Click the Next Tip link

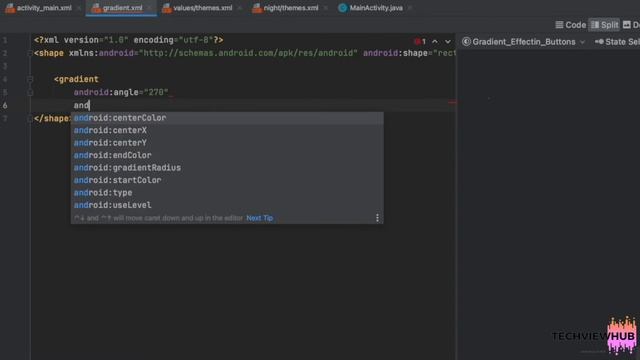point(260,218)
